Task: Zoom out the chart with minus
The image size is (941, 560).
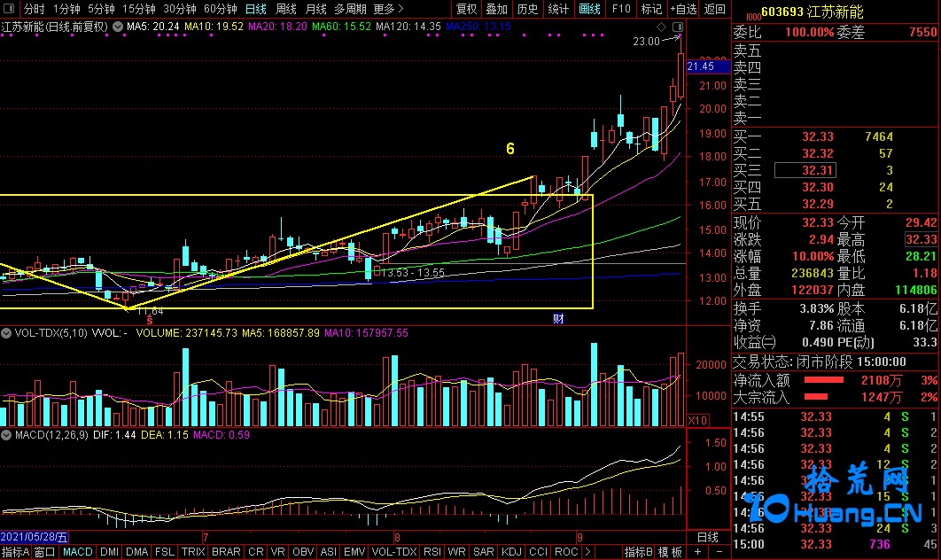Action: 719,552
